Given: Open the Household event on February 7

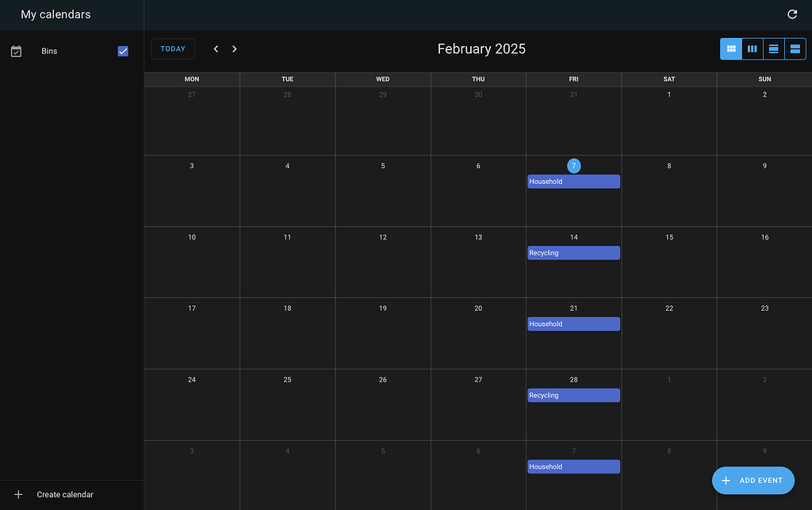Looking at the screenshot, I should click(x=573, y=181).
